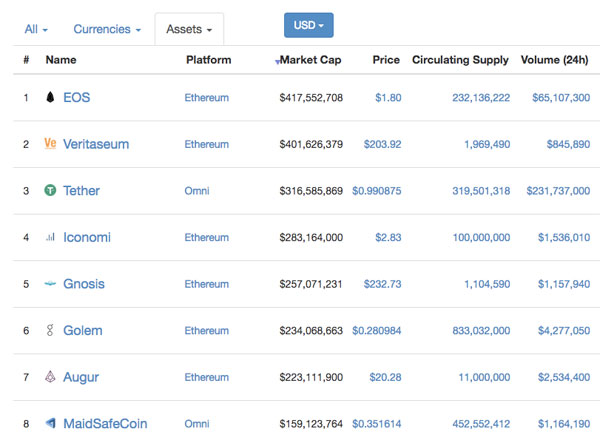The height and width of the screenshot is (446, 600).
Task: Click EOS price $1.80
Action: pos(388,98)
